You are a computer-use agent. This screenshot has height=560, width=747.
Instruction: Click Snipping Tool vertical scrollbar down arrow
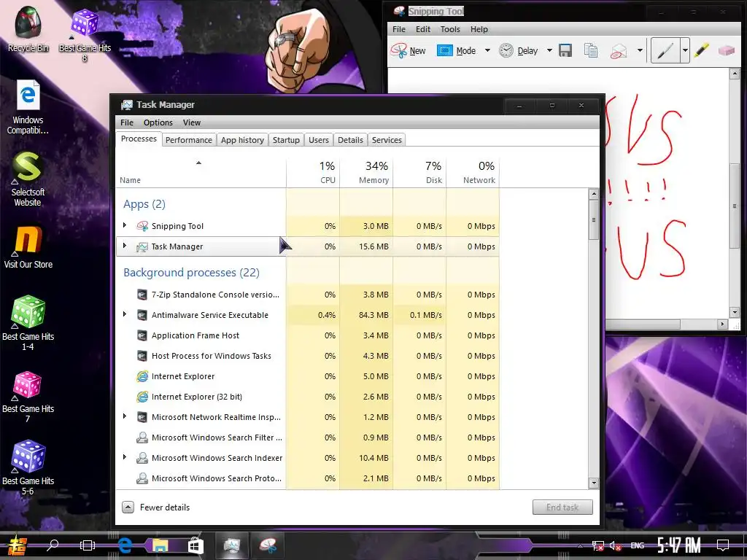coord(734,312)
